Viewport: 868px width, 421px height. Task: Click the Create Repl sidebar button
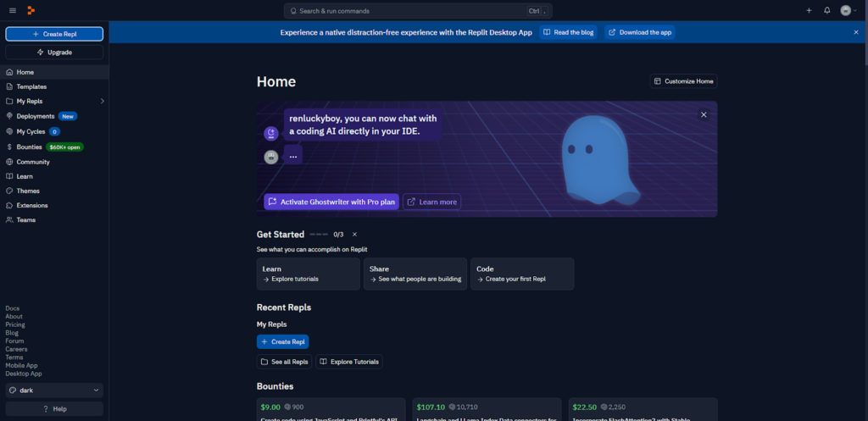click(54, 34)
